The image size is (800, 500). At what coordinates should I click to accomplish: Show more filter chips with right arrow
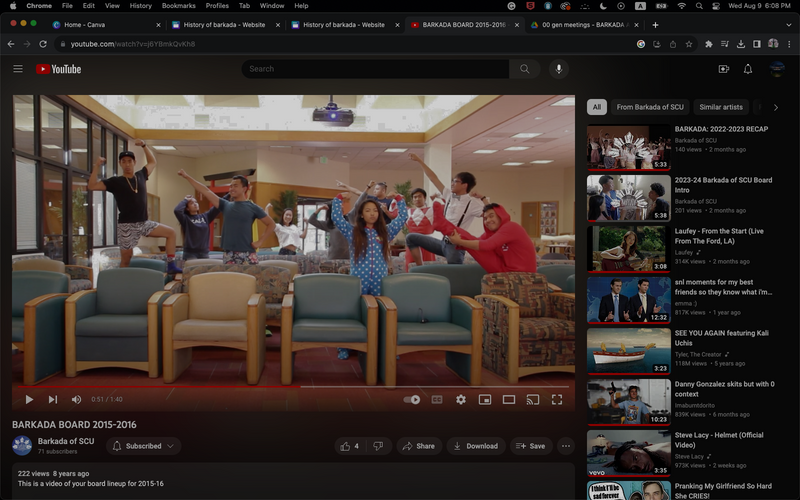point(775,107)
